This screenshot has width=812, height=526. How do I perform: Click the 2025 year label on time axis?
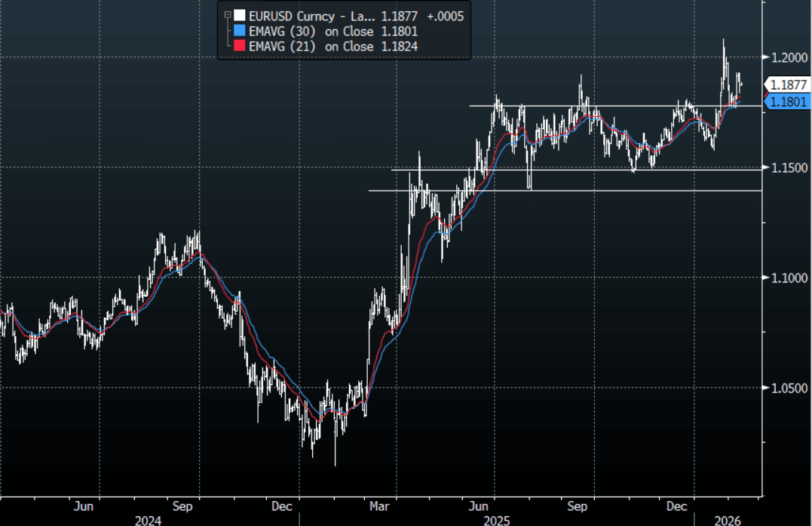pyautogui.click(x=496, y=520)
